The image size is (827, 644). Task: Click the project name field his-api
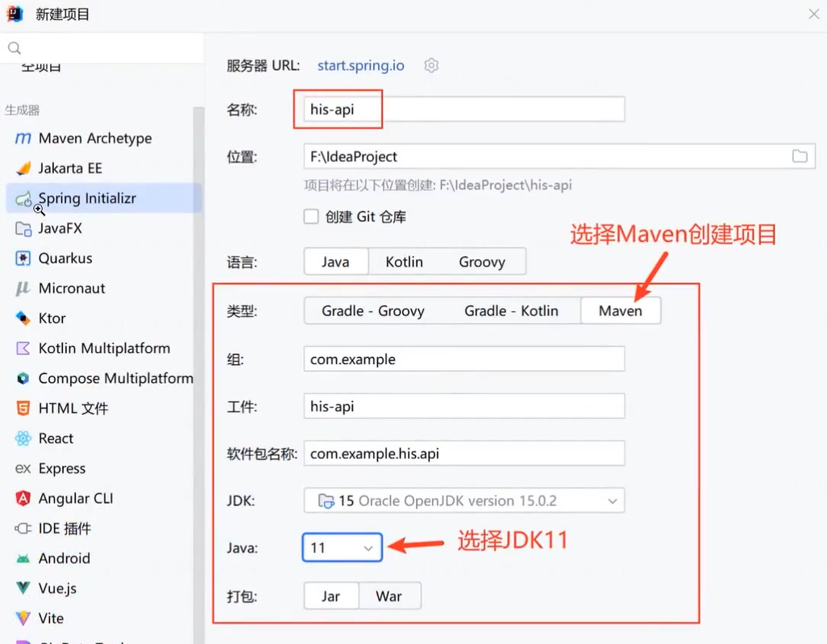(x=464, y=109)
